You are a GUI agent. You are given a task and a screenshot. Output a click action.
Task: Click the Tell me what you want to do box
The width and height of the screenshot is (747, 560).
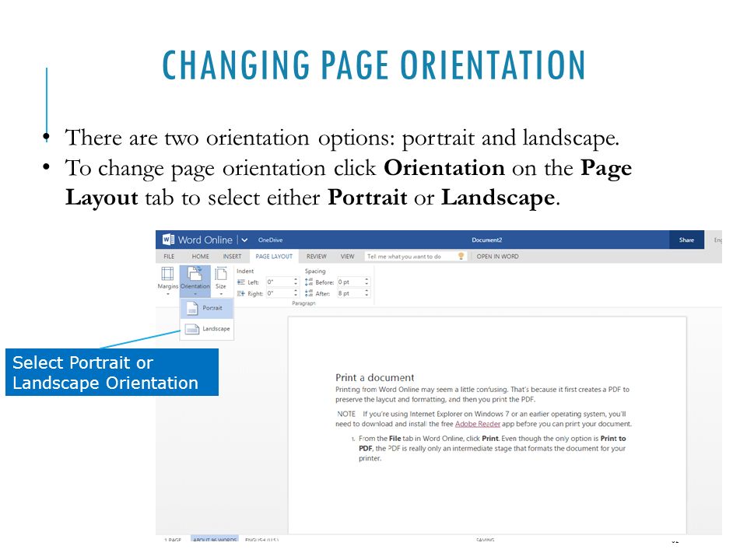(415, 256)
